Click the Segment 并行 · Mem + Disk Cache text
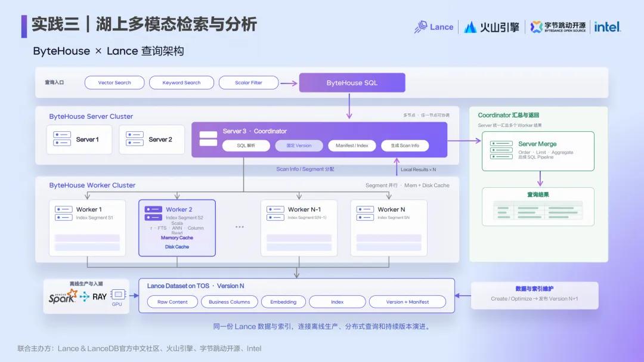This screenshot has height=362, width=644. click(x=407, y=185)
